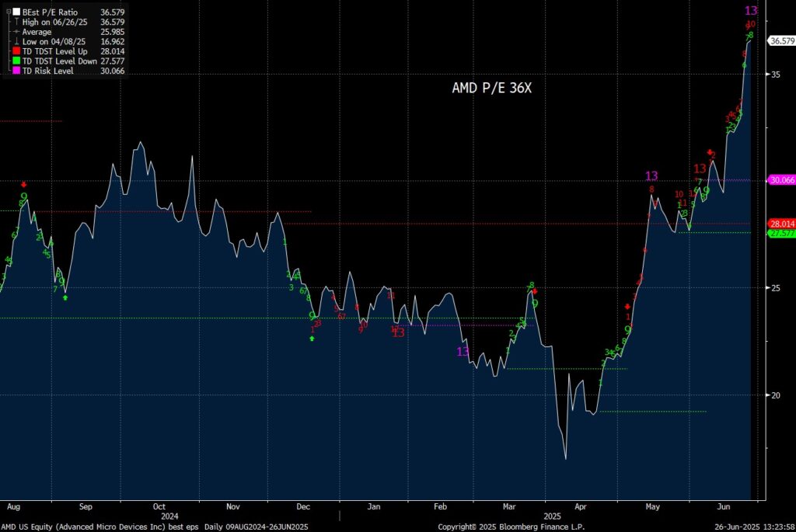This screenshot has width=796, height=532.
Task: Click the green up arrow marker in December
Action: pos(312,339)
